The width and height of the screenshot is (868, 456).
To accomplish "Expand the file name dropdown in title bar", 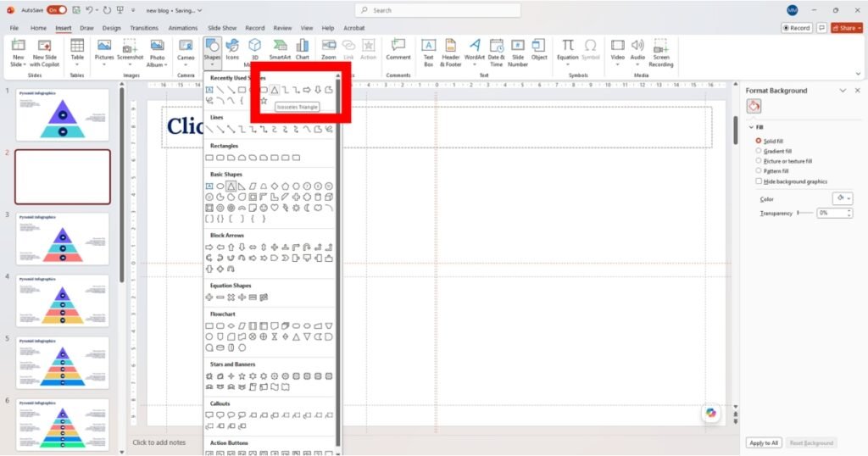I will 200,10.
